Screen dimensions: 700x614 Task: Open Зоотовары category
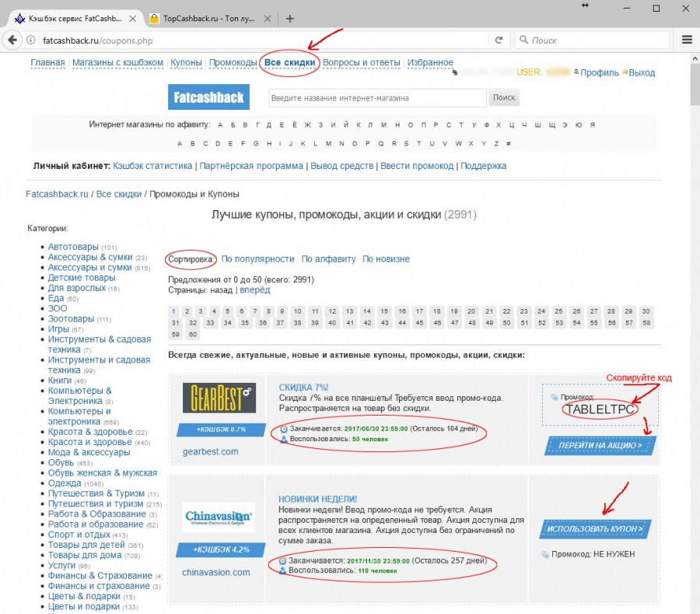(x=71, y=318)
